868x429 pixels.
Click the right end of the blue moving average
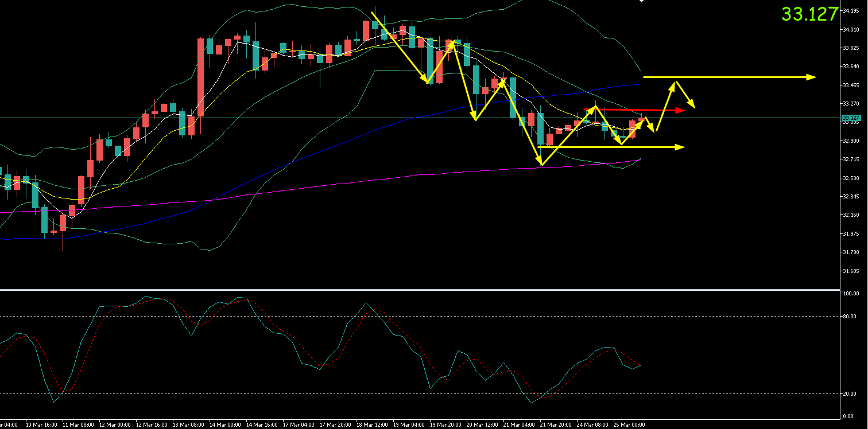click(640, 84)
